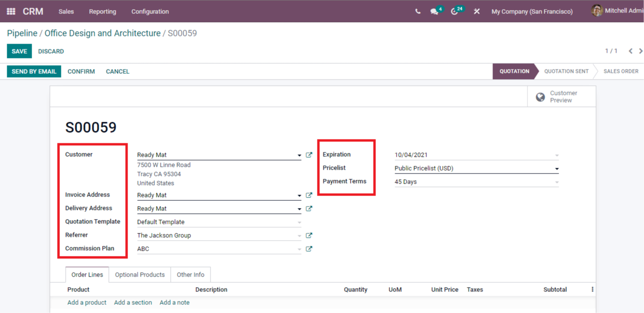The image size is (644, 313).
Task: Open the activities clock icon with badge 24
Action: [455, 12]
